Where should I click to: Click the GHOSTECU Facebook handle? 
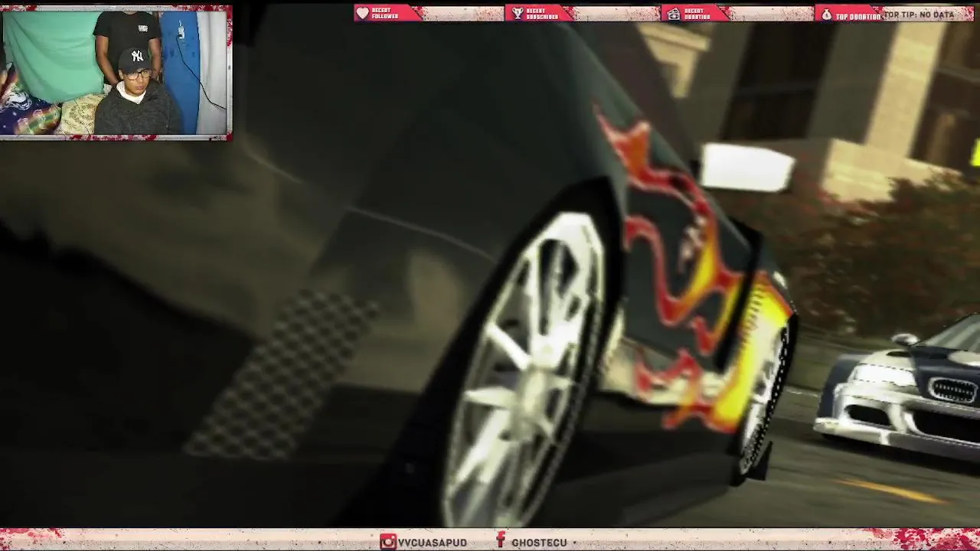(539, 543)
